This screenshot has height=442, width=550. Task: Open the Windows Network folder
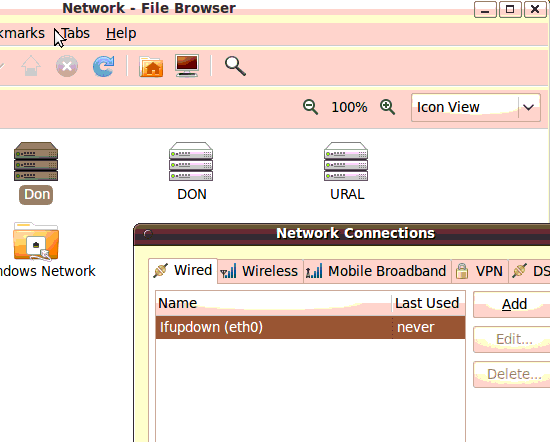(x=36, y=242)
